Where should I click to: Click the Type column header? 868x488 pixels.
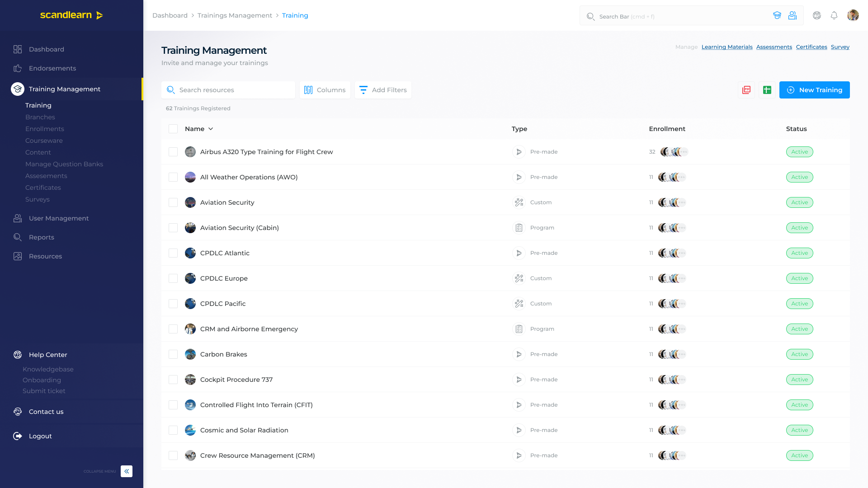519,129
